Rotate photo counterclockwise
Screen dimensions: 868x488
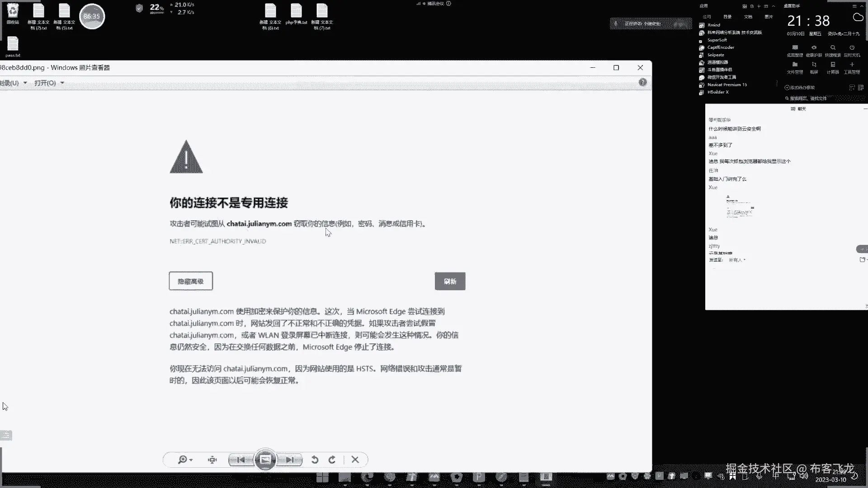315,460
